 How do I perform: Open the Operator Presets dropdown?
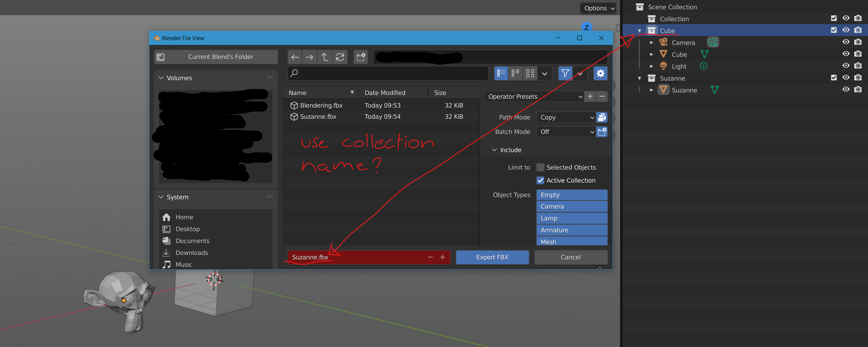point(534,96)
